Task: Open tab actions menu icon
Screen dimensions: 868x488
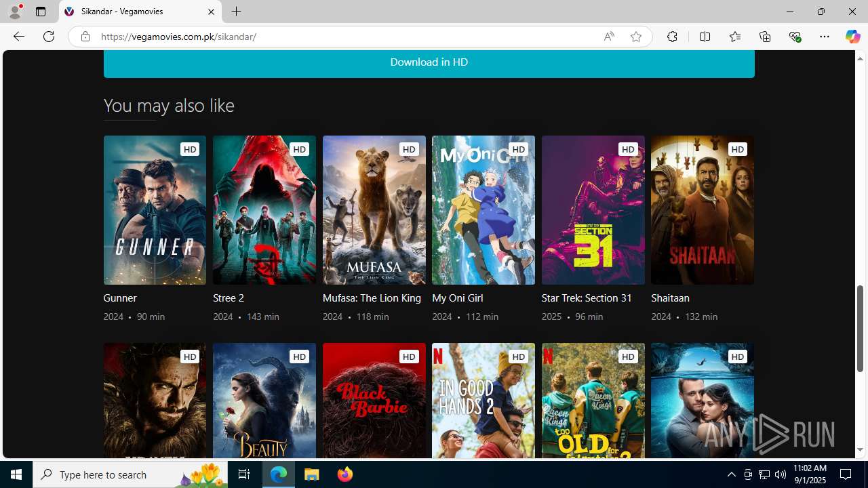Action: point(41,12)
